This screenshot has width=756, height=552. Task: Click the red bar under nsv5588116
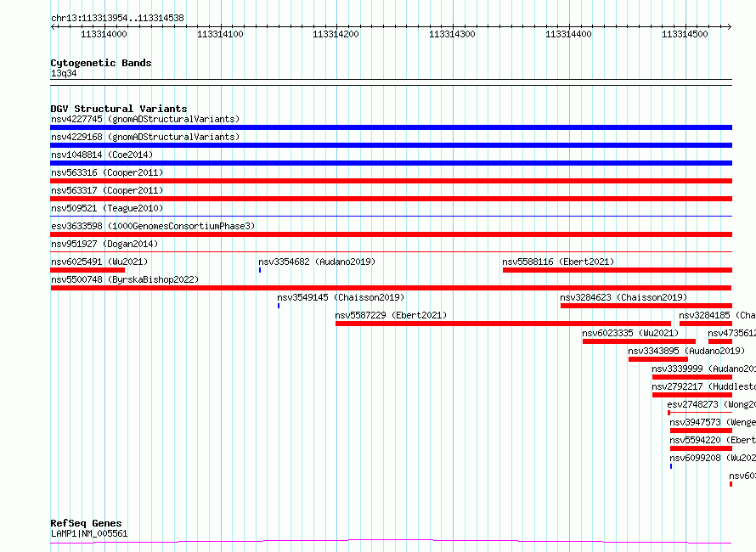pos(618,270)
